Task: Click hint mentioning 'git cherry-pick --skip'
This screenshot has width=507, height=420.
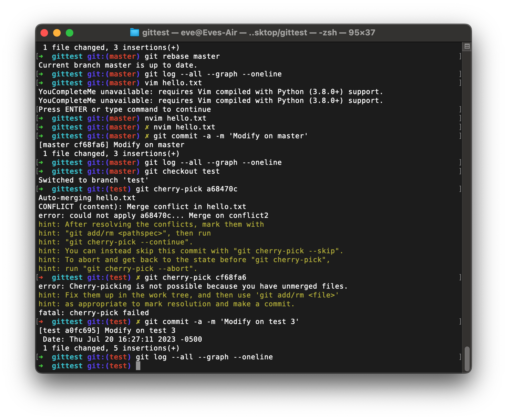Action: [x=191, y=251]
